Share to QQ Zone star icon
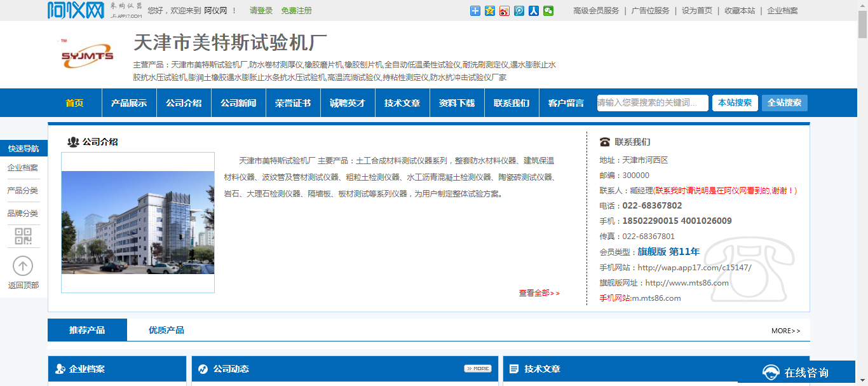868x386 pixels. pos(490,11)
